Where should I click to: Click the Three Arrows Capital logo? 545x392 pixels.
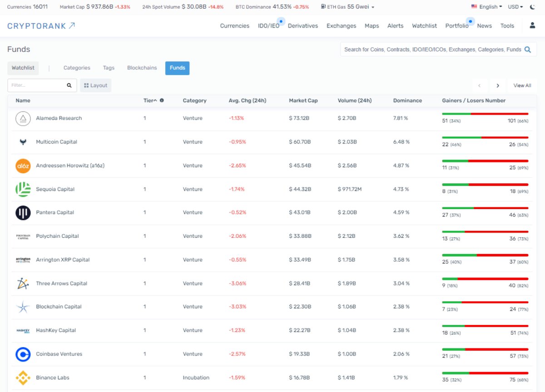(23, 284)
